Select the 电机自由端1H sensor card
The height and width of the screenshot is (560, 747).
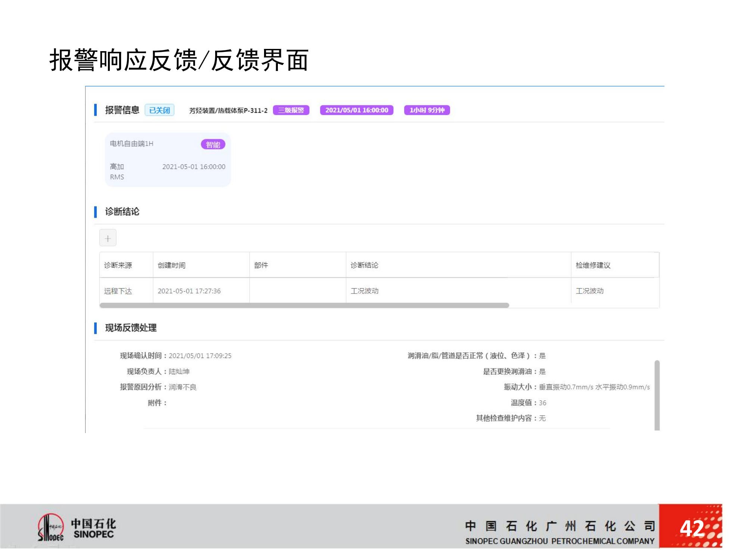coord(167,160)
